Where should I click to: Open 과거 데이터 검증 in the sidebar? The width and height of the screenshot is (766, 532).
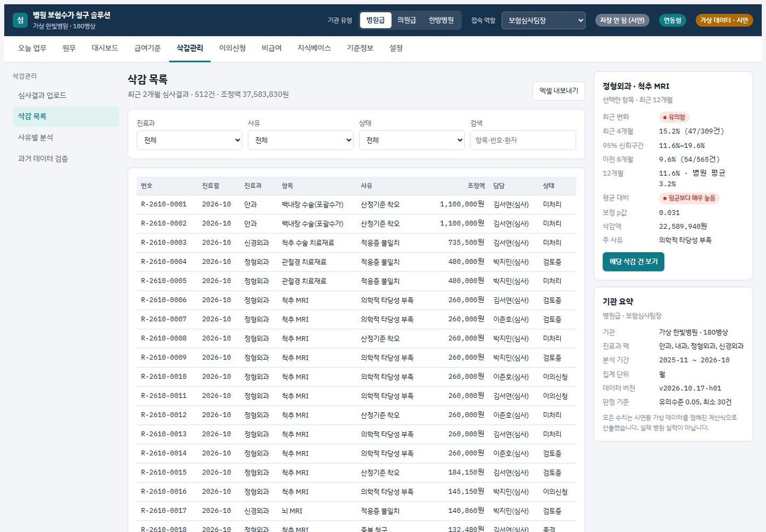[x=66, y=159]
